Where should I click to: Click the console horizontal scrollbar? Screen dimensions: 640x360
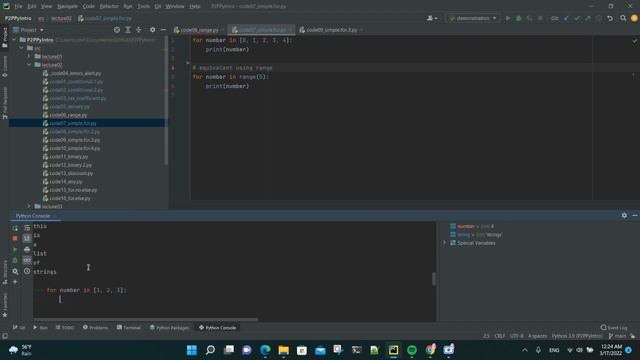tap(146, 320)
